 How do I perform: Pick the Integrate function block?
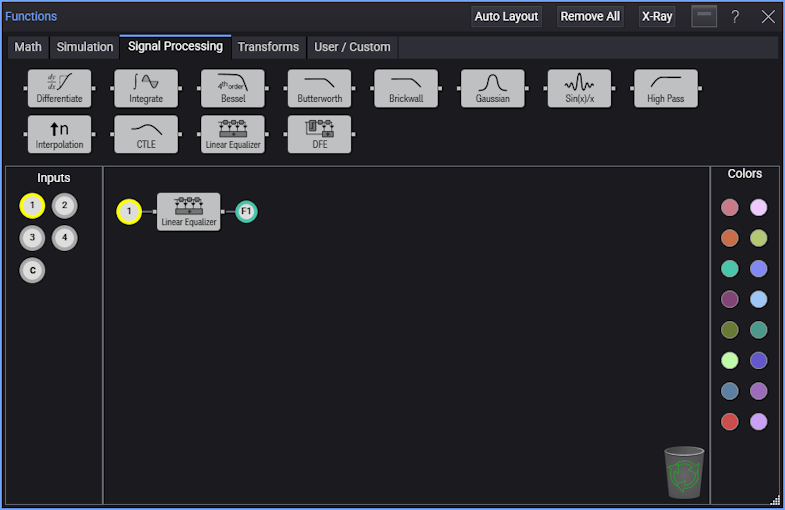click(x=146, y=88)
